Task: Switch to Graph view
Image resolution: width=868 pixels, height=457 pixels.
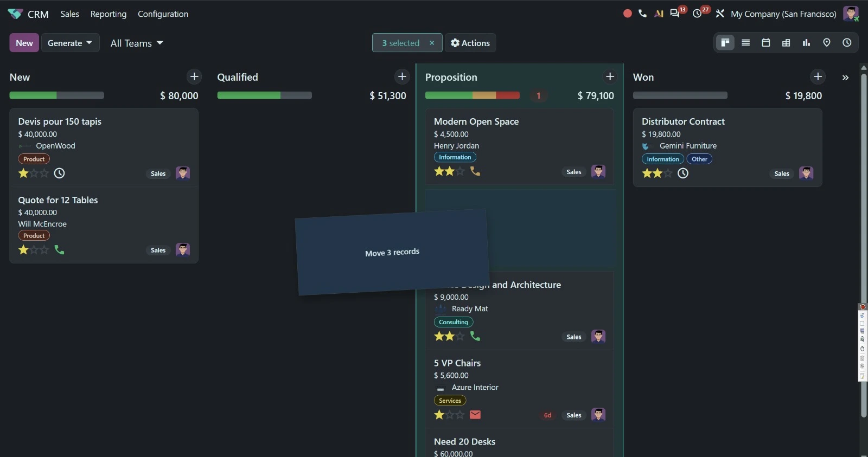Action: (x=806, y=43)
